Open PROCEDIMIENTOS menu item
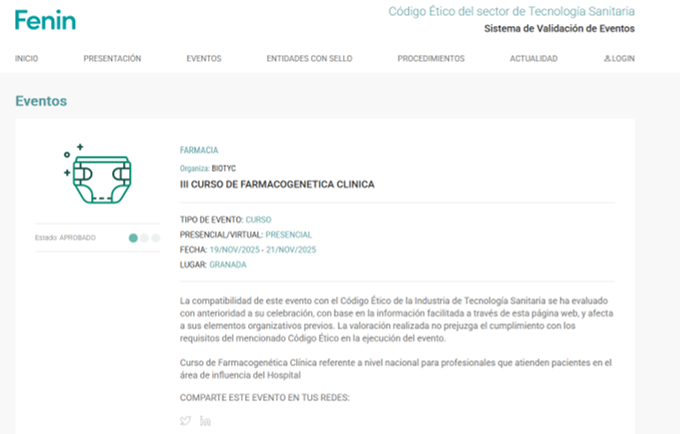680x434 pixels. pyautogui.click(x=431, y=59)
